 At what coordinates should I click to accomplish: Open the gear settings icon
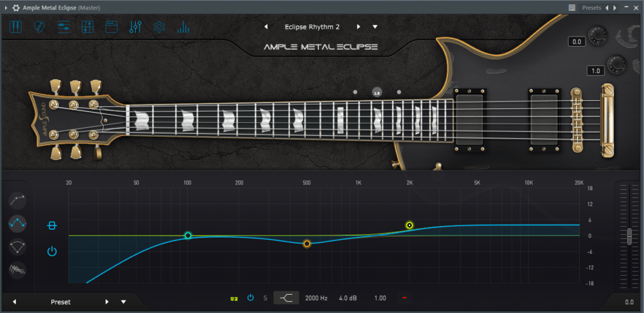pos(159,27)
